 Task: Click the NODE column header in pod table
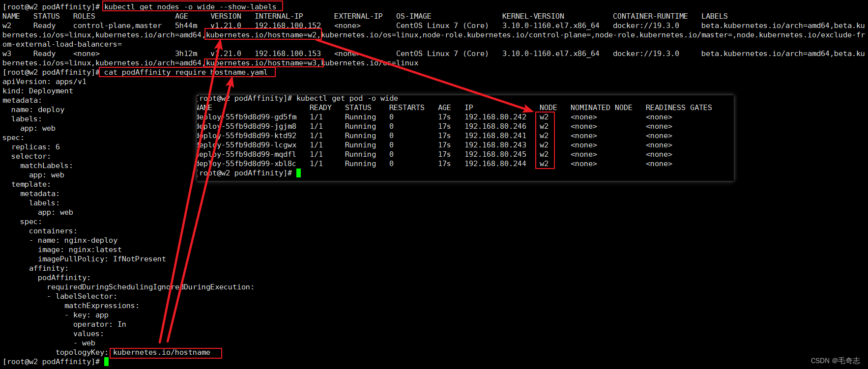[548, 108]
